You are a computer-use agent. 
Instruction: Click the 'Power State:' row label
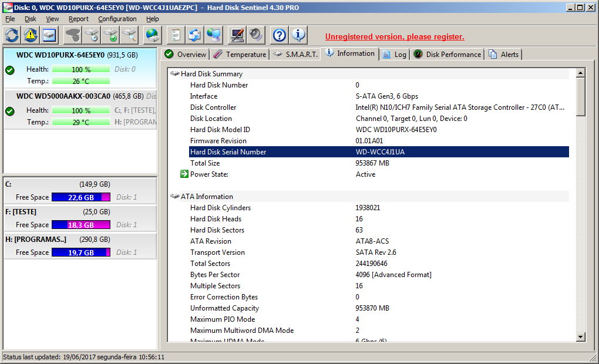click(x=209, y=174)
